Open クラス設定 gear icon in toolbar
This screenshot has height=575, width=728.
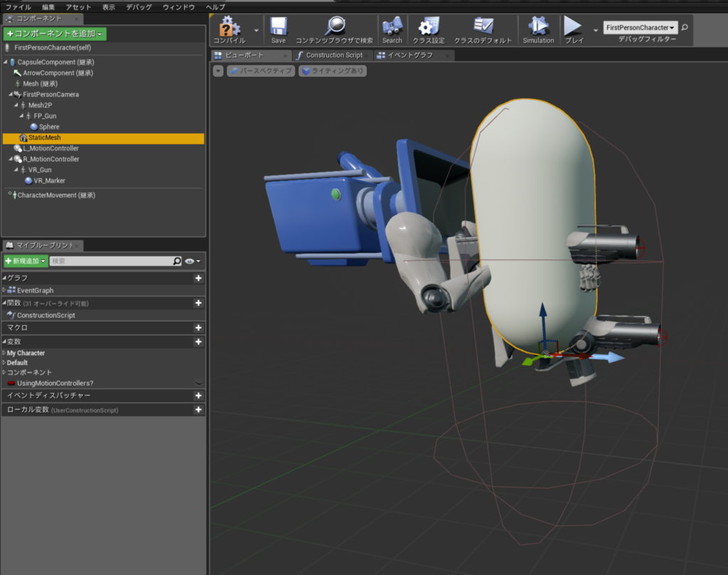point(428,28)
